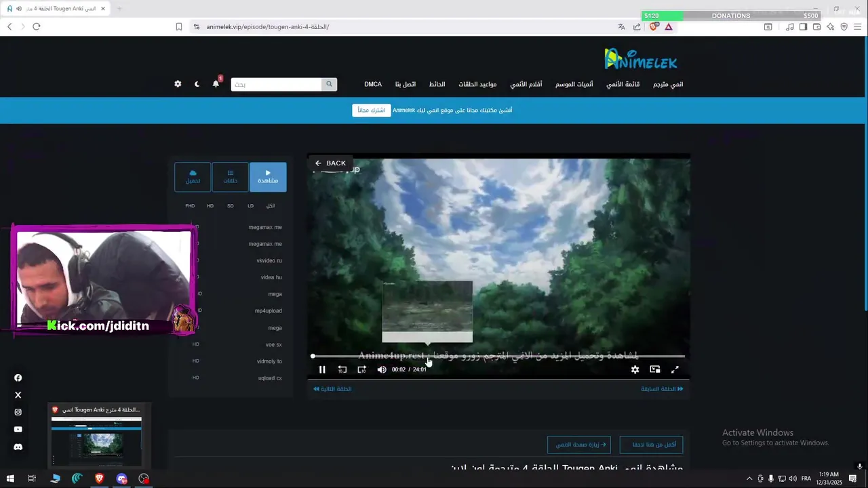868x488 pixels.
Task: Open the أفلام الأنمي menu item
Action: tap(526, 84)
